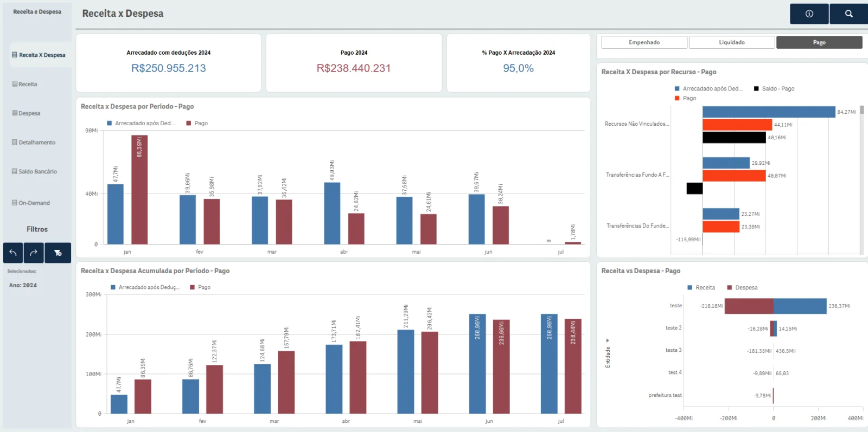Viewport: 868px width, 432px height.
Task: Click the Despesa legend swatch
Action: tap(730, 287)
